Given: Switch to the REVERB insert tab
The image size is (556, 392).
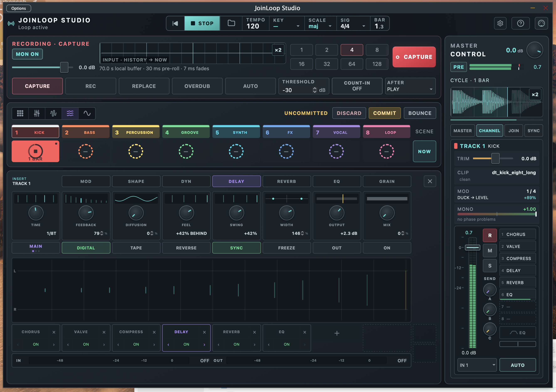Looking at the screenshot, I should click(287, 181).
